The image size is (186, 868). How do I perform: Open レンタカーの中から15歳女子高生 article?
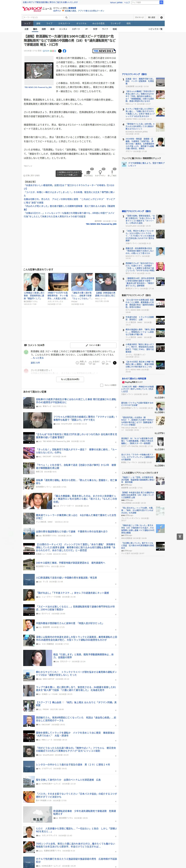73,764
